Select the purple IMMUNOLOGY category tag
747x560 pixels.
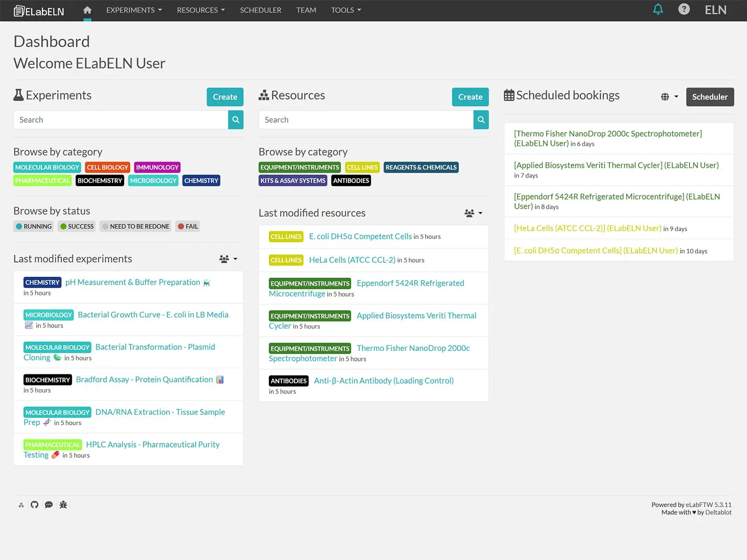[x=157, y=167]
